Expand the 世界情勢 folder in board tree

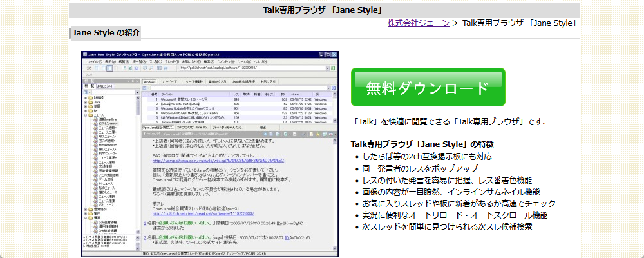tap(86, 209)
